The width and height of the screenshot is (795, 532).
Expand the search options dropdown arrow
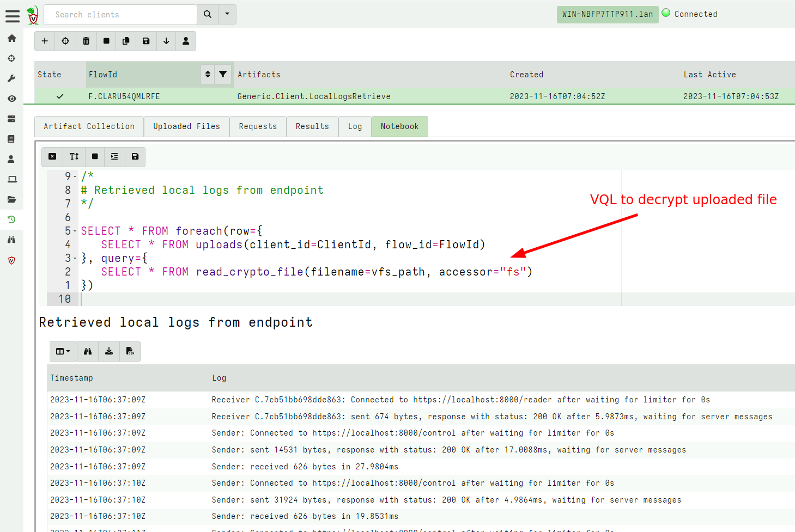[x=227, y=15]
